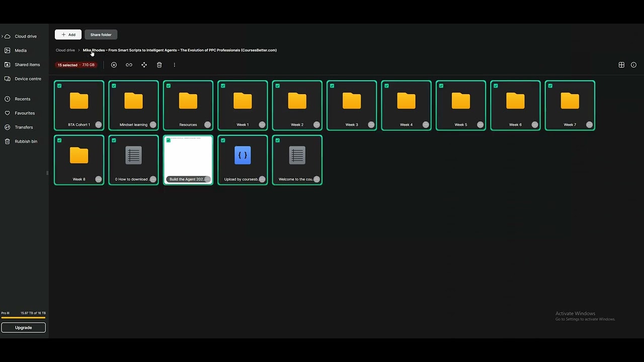Image resolution: width=644 pixels, height=362 pixels.
Task: Open options circle on Week 1 tile
Action: tap(262, 125)
